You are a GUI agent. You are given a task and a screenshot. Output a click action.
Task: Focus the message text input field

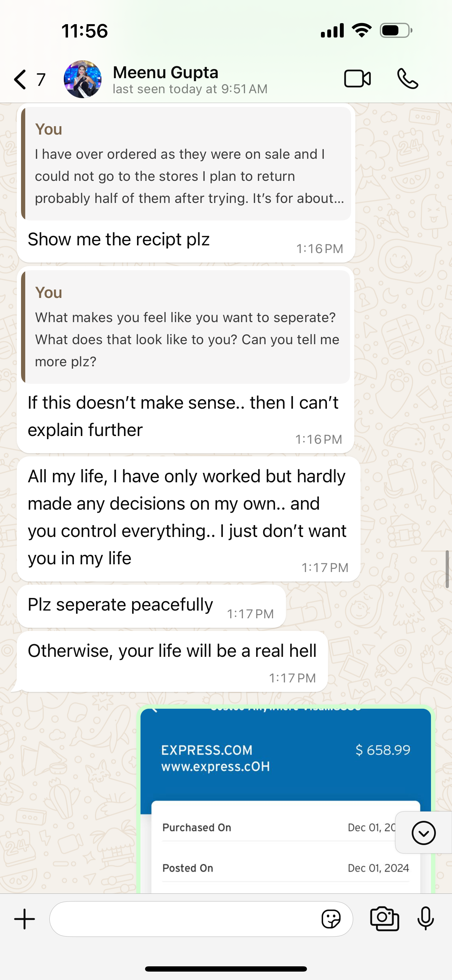pos(183,919)
